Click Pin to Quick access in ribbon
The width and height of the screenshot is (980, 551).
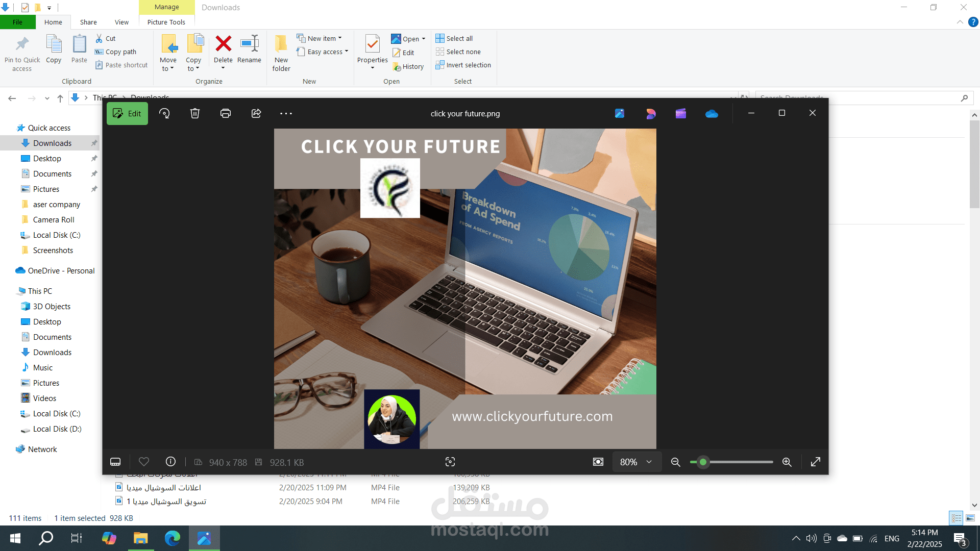(22, 53)
